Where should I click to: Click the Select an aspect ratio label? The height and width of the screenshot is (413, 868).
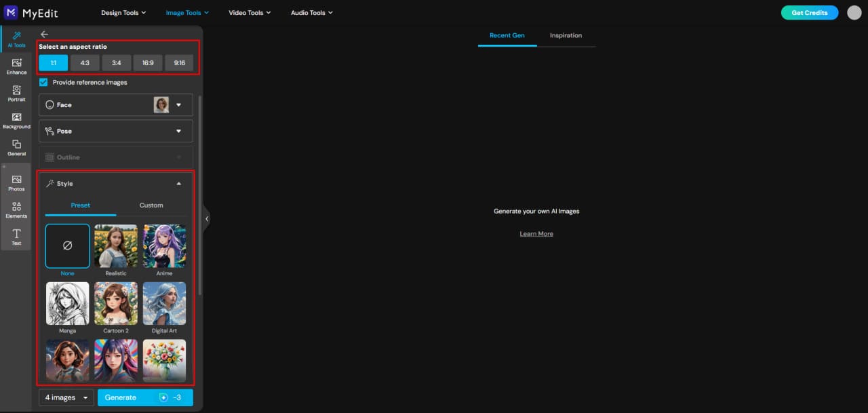73,47
